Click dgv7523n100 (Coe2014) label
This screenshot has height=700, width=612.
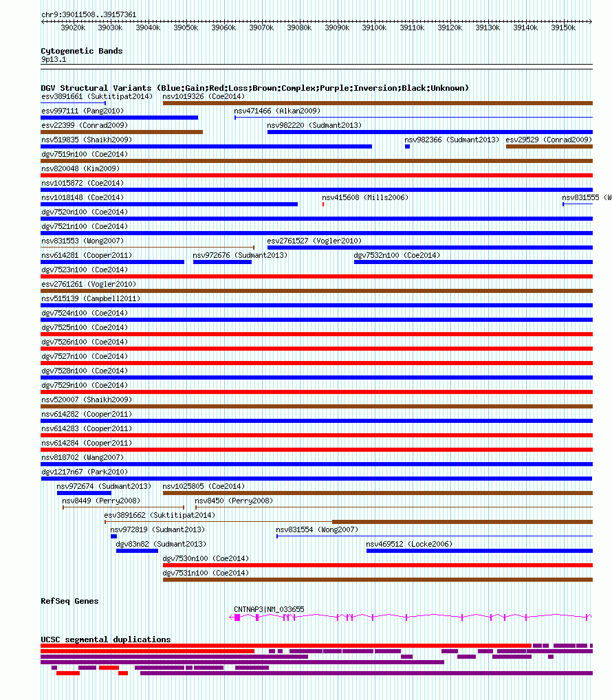tap(85, 270)
